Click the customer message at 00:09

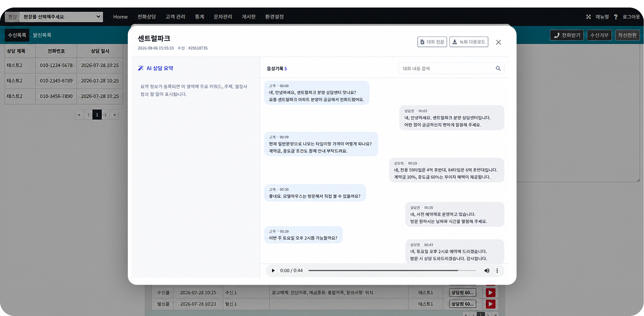tap(321, 144)
